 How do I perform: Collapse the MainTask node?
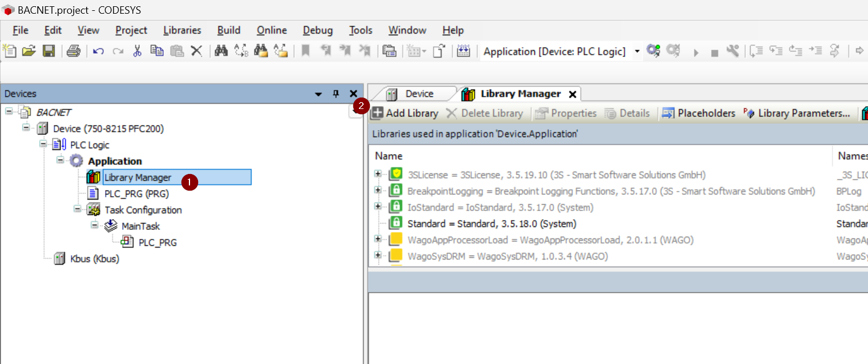[95, 225]
